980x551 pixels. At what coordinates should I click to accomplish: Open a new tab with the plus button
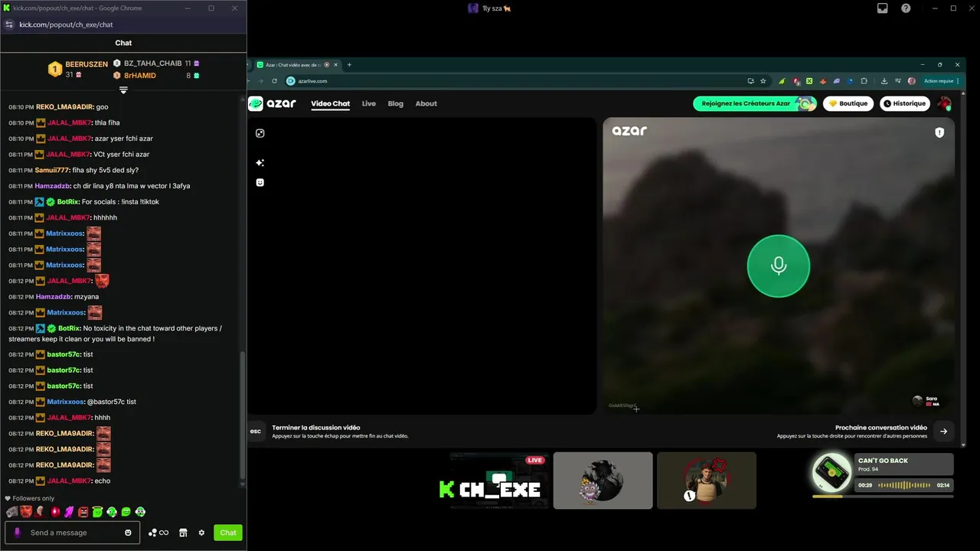point(349,64)
